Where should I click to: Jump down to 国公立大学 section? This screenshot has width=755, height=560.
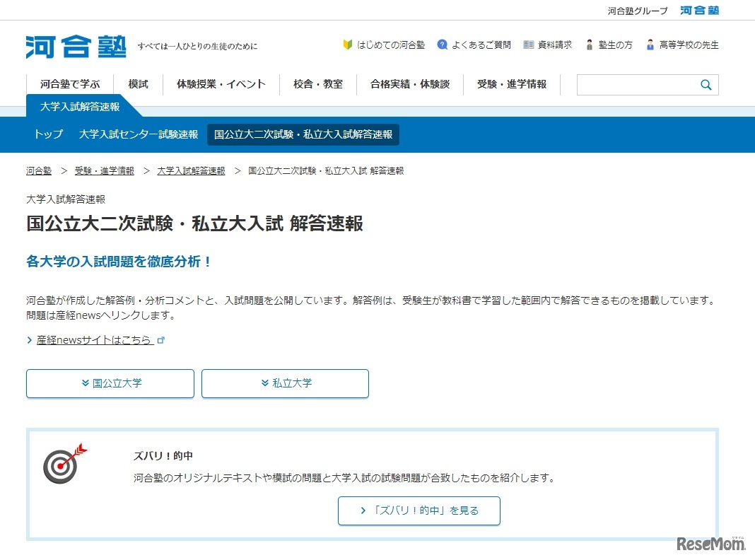pos(110,383)
